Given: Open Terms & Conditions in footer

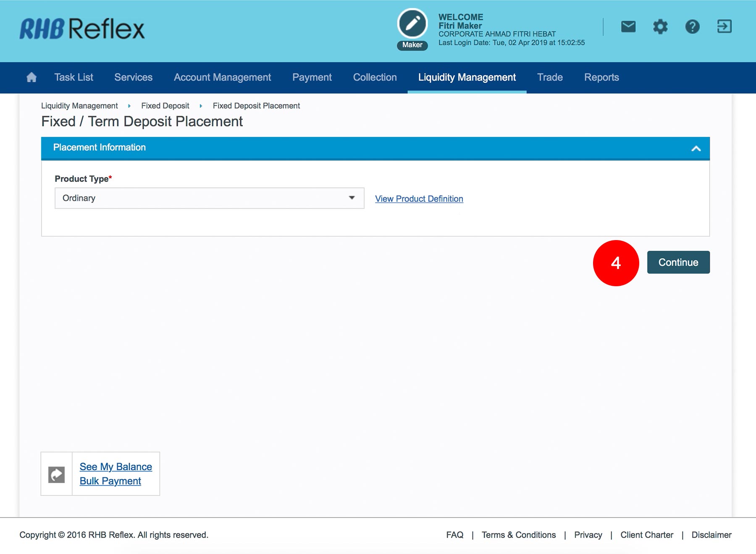Looking at the screenshot, I should [518, 535].
